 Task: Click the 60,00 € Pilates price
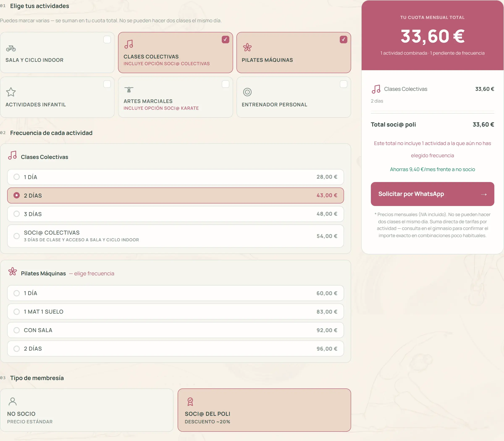[x=327, y=293]
